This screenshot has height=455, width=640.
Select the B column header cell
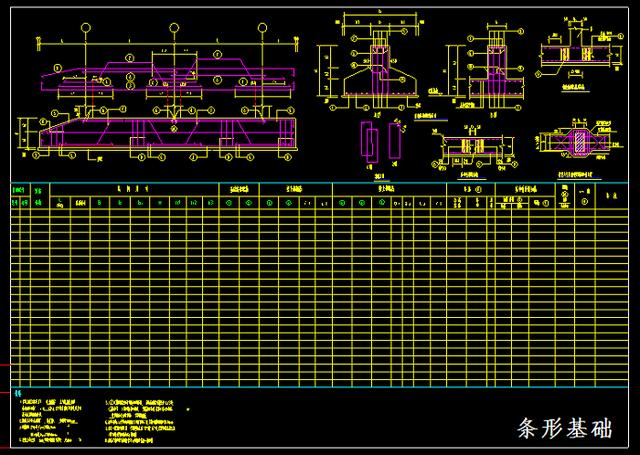point(100,202)
